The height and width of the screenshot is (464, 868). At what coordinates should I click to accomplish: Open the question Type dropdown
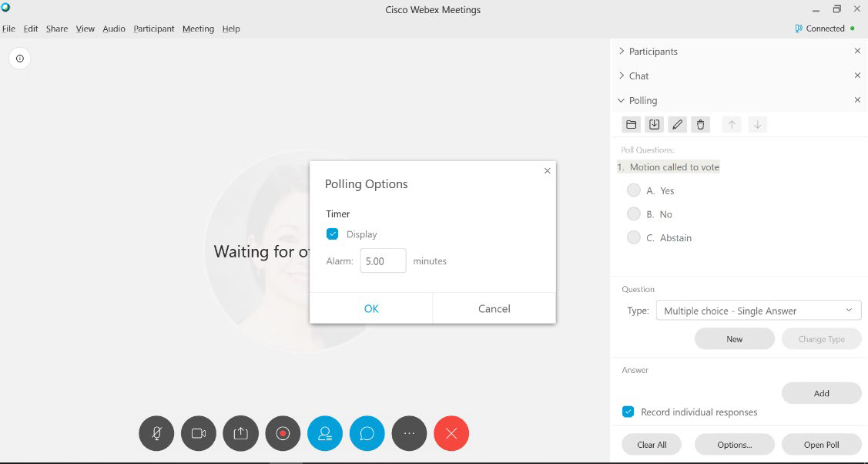click(x=759, y=311)
